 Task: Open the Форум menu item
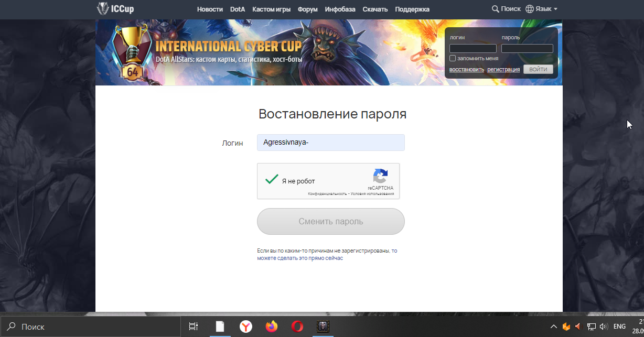point(307,9)
